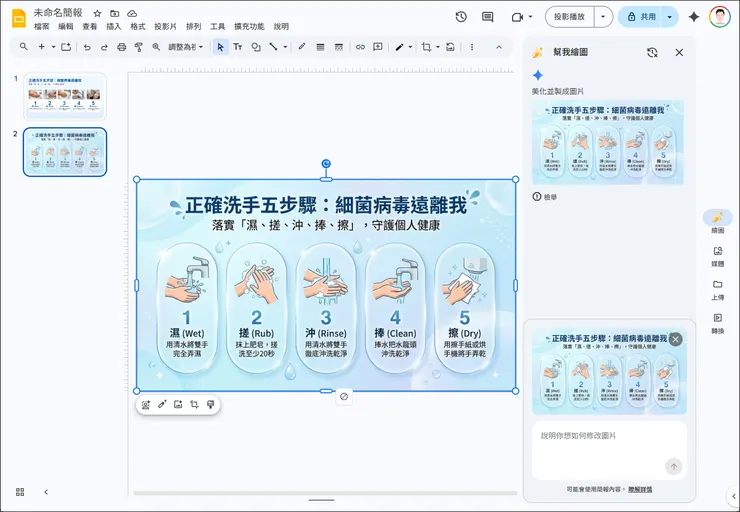The image size is (740, 512).
Task: Expand the 共用 dropdown arrow
Action: (x=670, y=17)
